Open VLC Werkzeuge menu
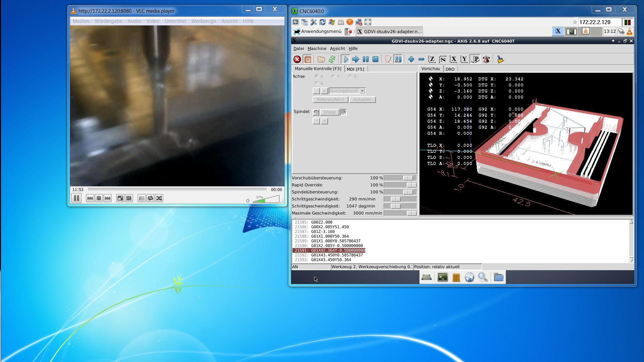Viewport: 644px width, 362px height. tap(203, 21)
